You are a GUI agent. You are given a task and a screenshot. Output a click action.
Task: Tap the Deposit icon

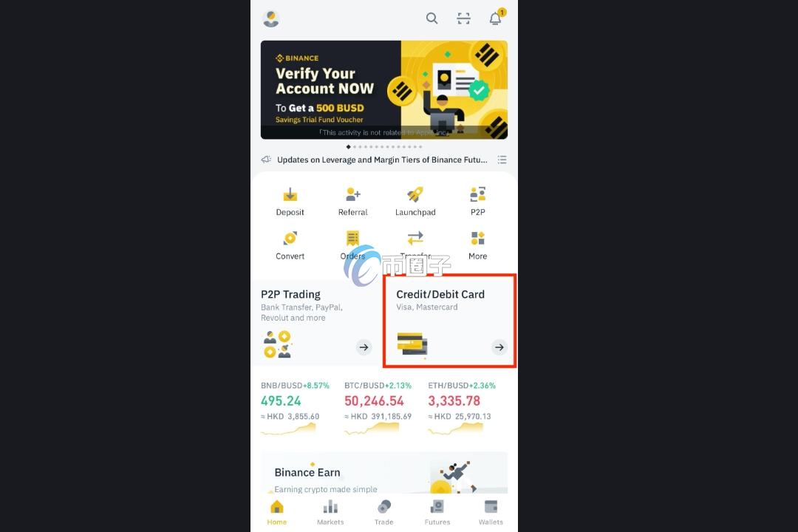coord(290,194)
